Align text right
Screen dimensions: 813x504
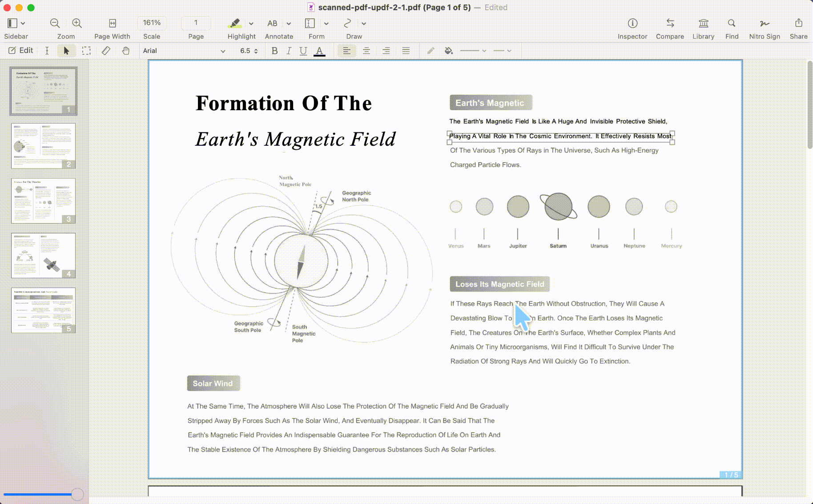tap(386, 51)
